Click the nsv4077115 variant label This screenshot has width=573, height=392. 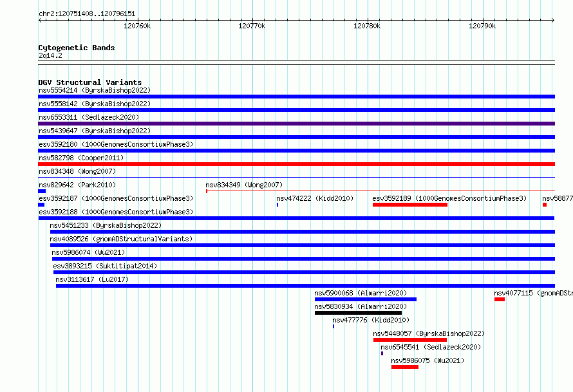(x=533, y=293)
